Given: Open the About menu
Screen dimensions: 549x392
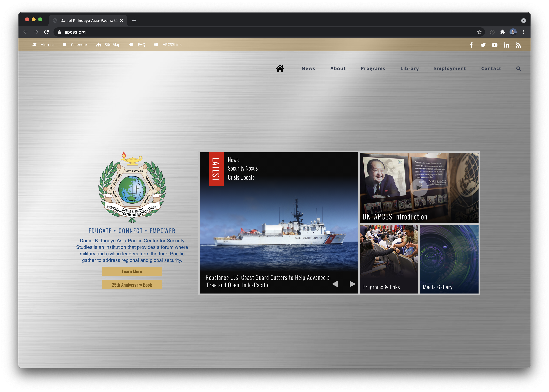Looking at the screenshot, I should click(x=338, y=68).
